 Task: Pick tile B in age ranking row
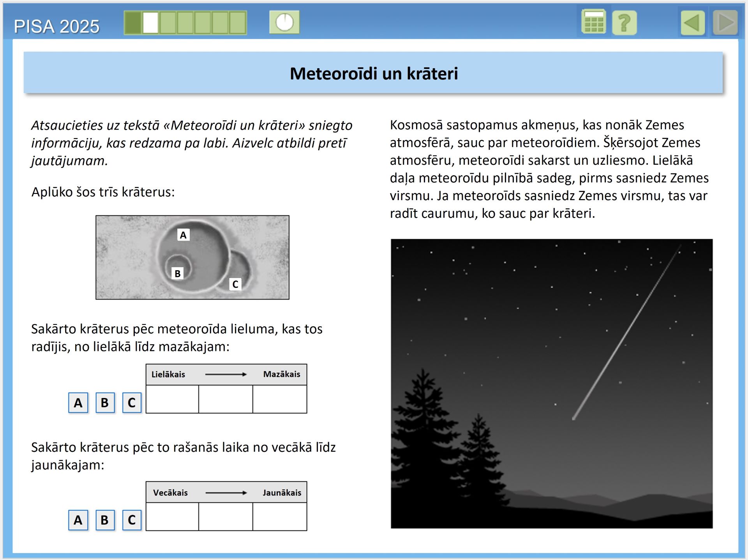point(105,520)
